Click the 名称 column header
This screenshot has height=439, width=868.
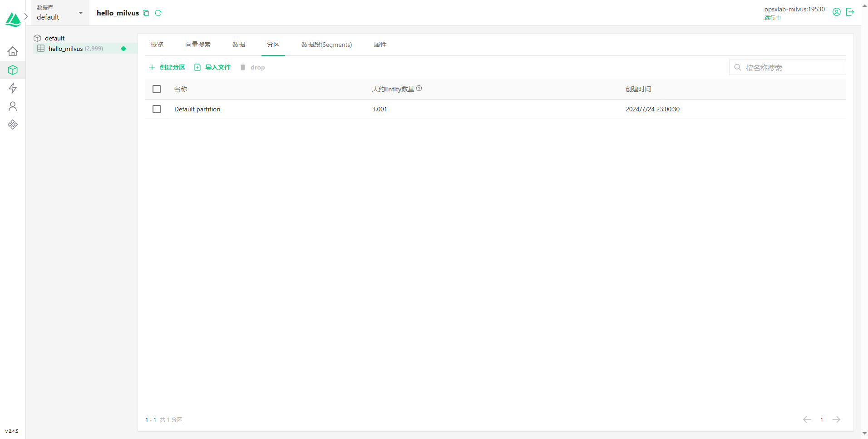point(181,89)
